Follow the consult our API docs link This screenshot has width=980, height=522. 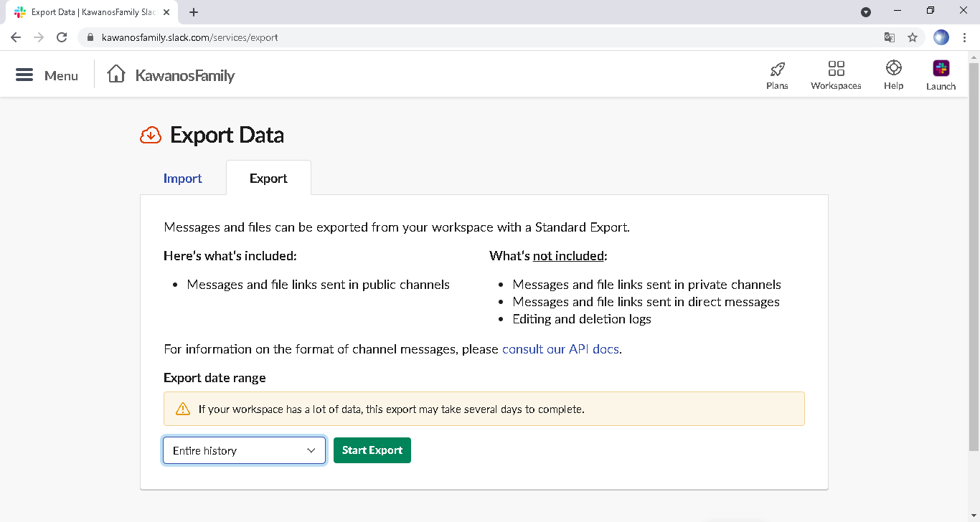point(560,349)
